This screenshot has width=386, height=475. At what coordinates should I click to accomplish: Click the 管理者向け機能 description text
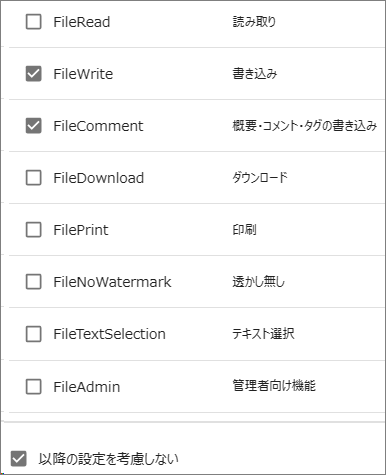(274, 386)
